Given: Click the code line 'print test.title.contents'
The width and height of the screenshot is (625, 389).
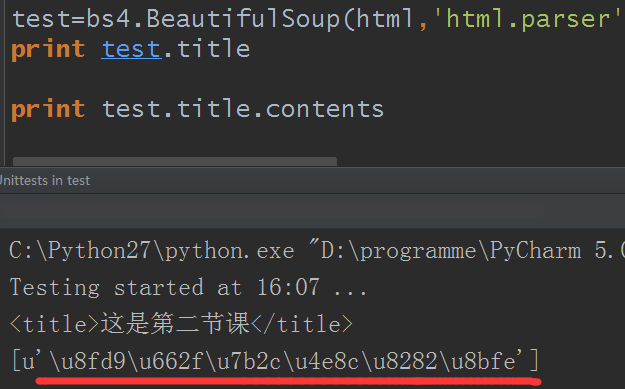Looking at the screenshot, I should 197,109.
